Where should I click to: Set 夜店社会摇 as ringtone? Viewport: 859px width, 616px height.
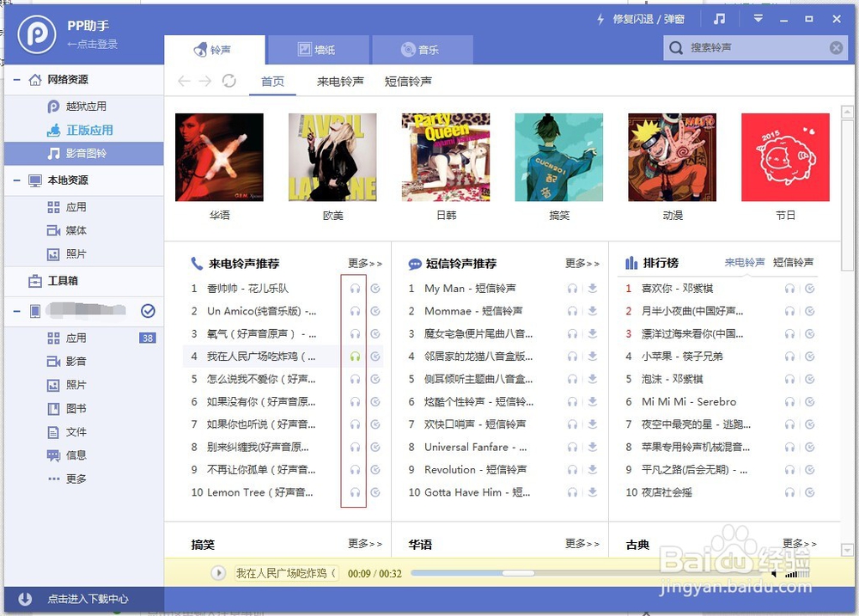coord(810,492)
